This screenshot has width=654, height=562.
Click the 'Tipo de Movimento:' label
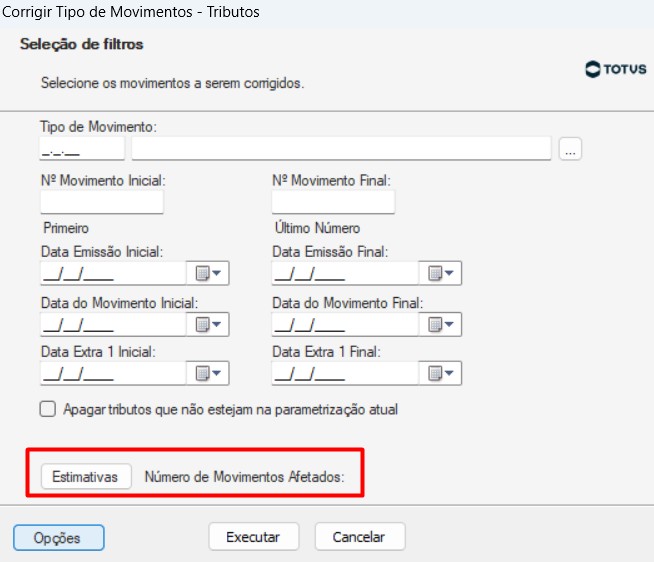click(x=98, y=127)
